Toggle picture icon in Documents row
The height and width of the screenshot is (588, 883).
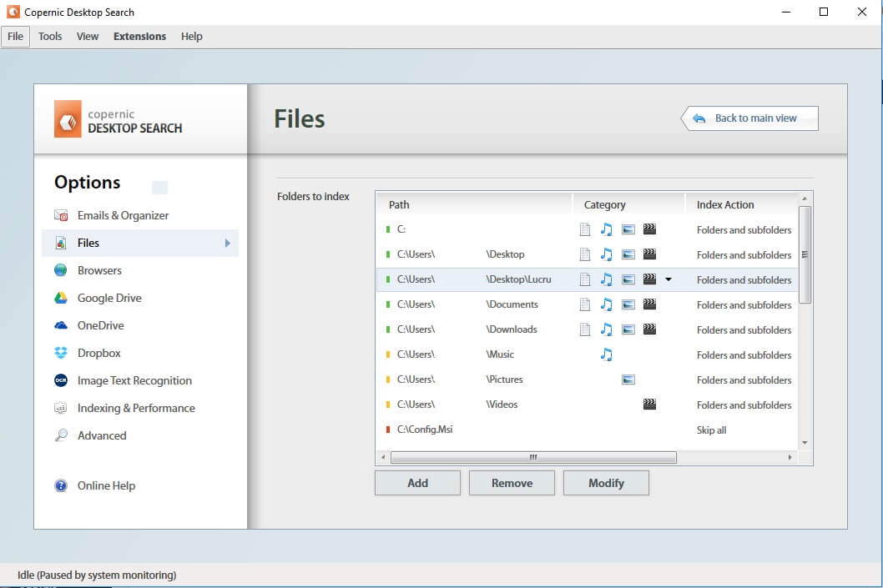(628, 304)
